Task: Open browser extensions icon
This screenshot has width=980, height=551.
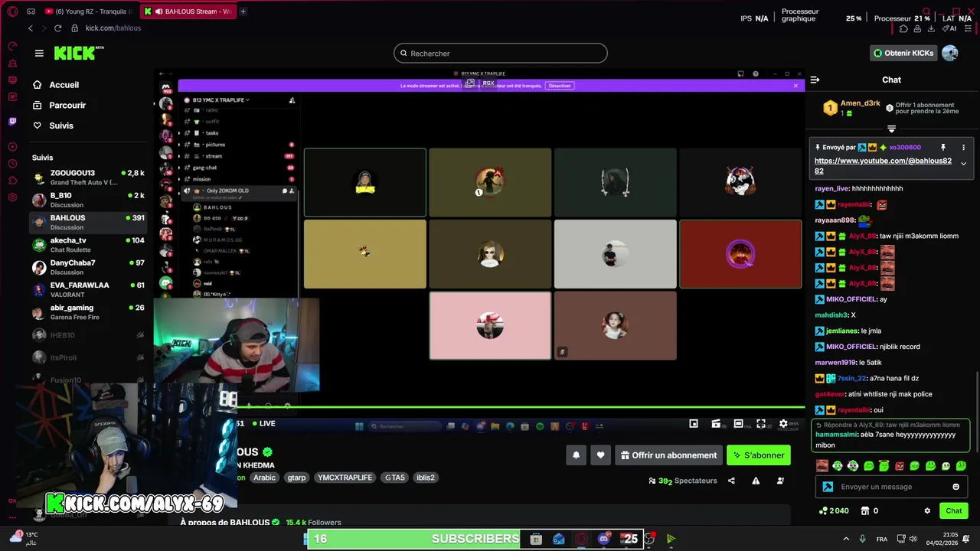Action: [903, 28]
